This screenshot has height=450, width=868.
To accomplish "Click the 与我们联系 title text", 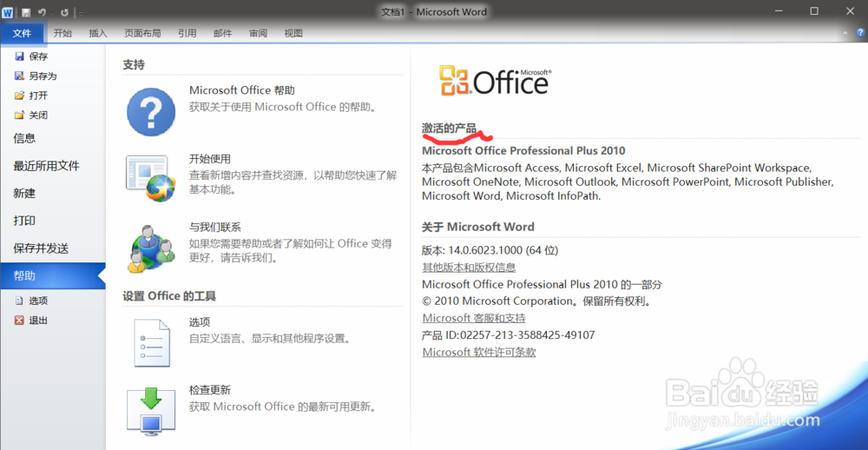I will tap(214, 228).
